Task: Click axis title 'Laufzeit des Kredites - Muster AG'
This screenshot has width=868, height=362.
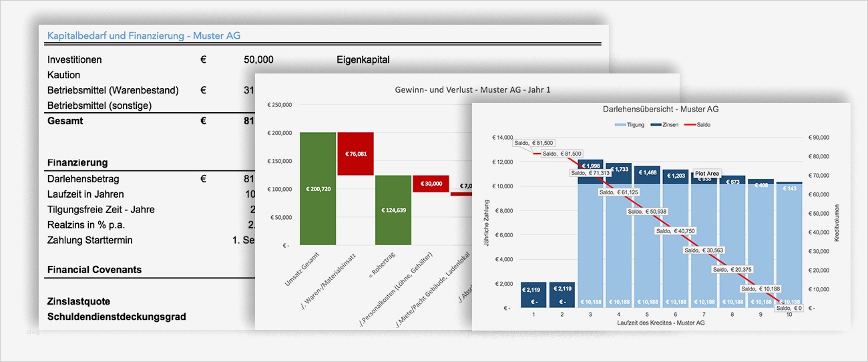Action: (661, 323)
